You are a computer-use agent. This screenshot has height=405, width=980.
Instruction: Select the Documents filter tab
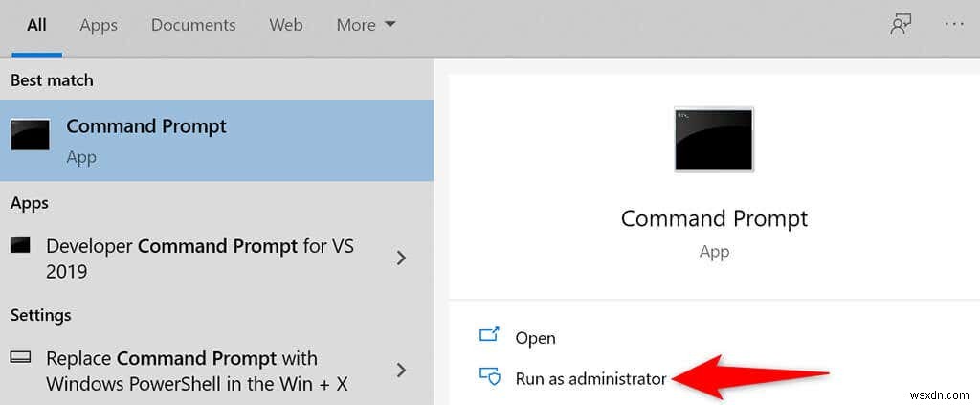pyautogui.click(x=192, y=25)
